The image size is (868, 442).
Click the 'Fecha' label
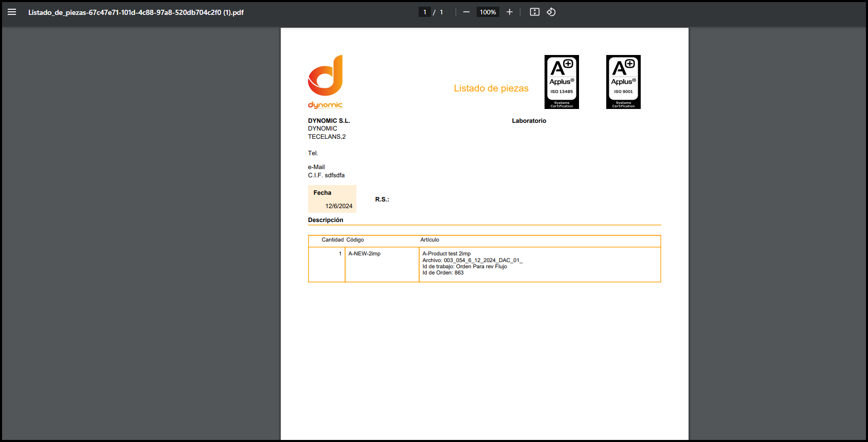322,193
